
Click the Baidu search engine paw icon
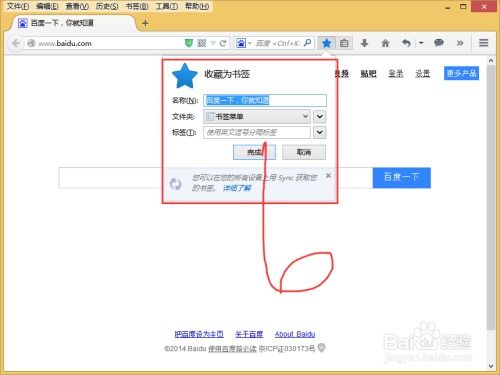click(241, 43)
